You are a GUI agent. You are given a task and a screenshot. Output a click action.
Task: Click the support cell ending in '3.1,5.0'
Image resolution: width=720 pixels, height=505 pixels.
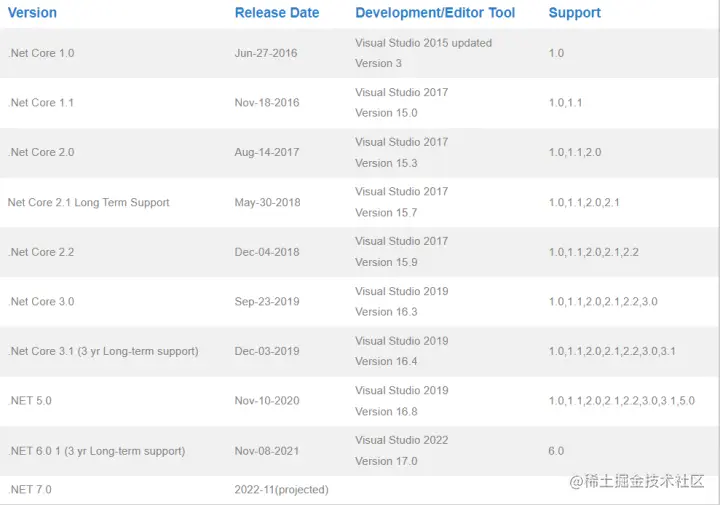pos(622,401)
